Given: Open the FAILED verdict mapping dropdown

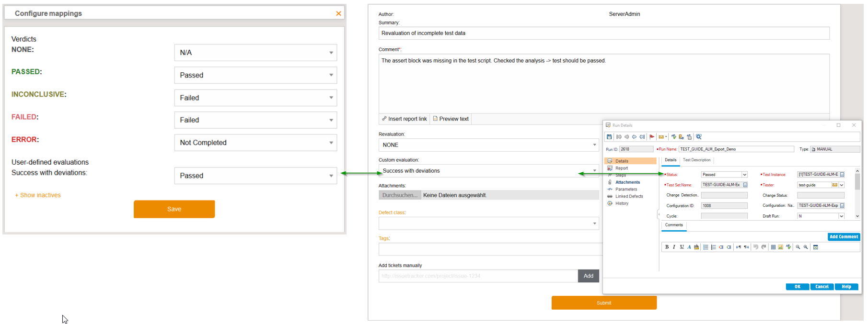Looking at the screenshot, I should (255, 120).
